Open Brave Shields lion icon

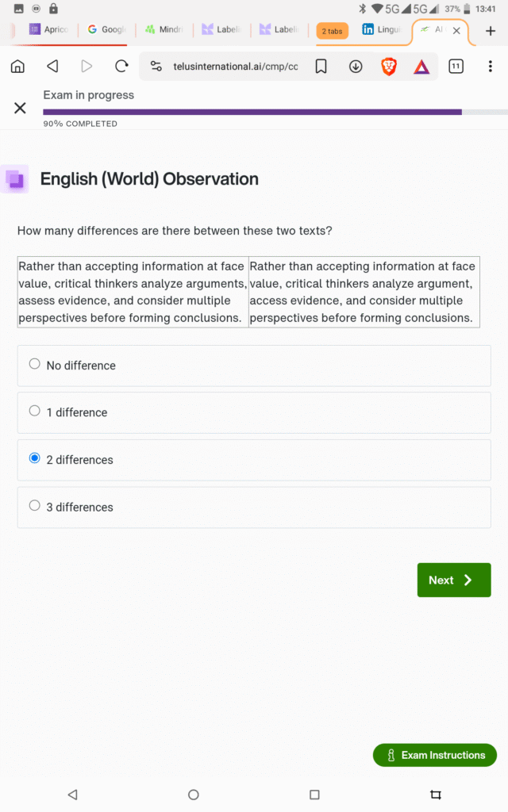(x=389, y=67)
